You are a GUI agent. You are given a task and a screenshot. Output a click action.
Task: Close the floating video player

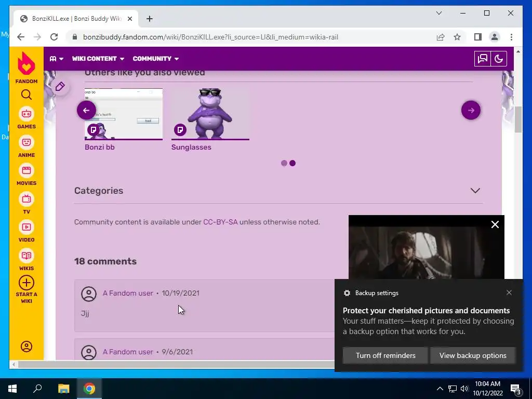(495, 224)
